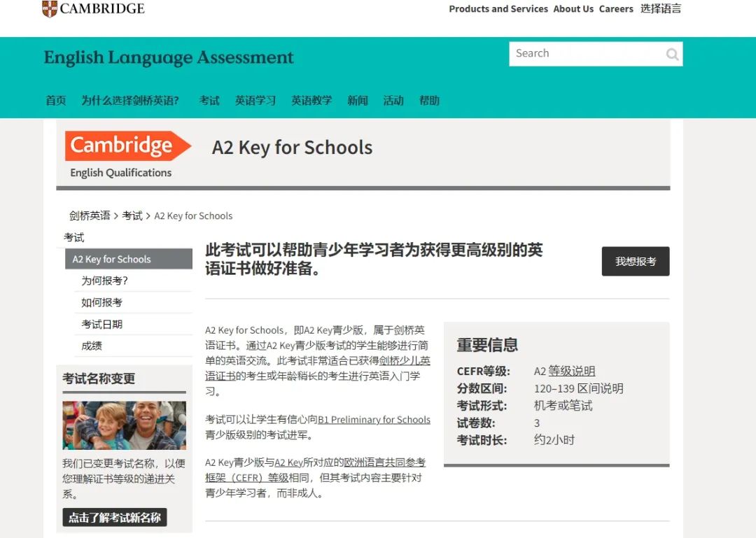
Task: Follow 欧洲语言共同参考框架 (CEFR) 等级 link
Action: [x=316, y=470]
